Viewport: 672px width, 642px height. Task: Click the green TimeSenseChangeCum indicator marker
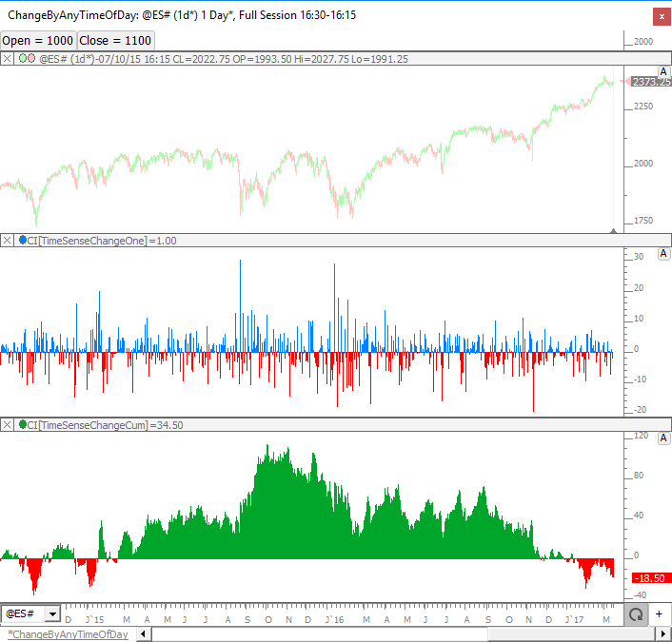(x=22, y=424)
